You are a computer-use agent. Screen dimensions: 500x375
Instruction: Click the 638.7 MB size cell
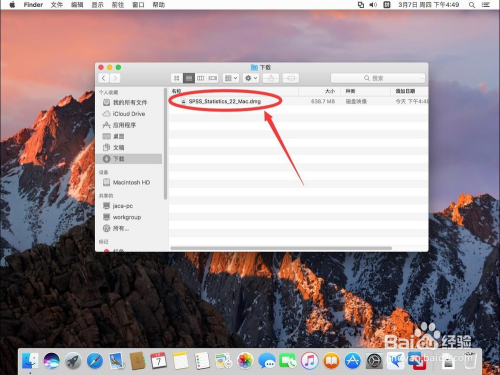[x=323, y=101]
